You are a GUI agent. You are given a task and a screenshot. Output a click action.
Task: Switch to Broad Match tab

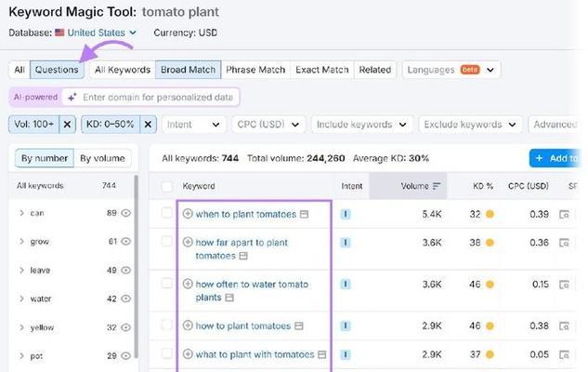tap(189, 70)
